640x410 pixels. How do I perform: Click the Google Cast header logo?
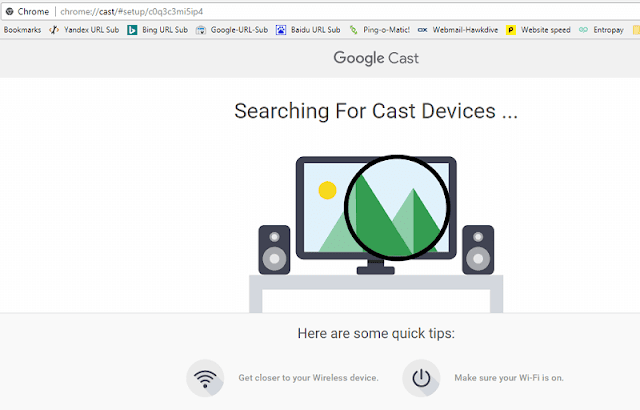376,58
